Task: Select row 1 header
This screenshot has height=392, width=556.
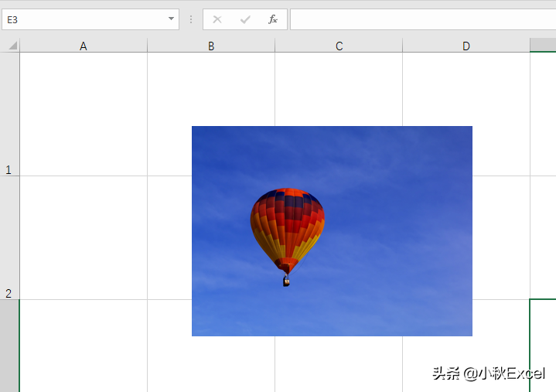Action: [9, 114]
